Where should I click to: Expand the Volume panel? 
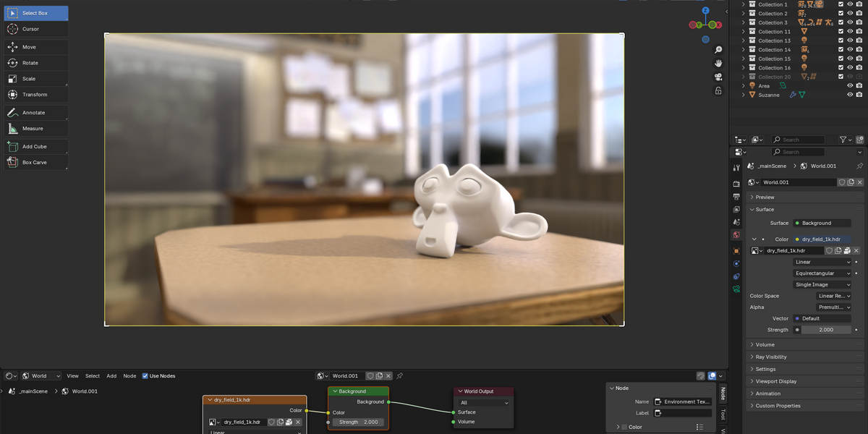tap(805, 345)
